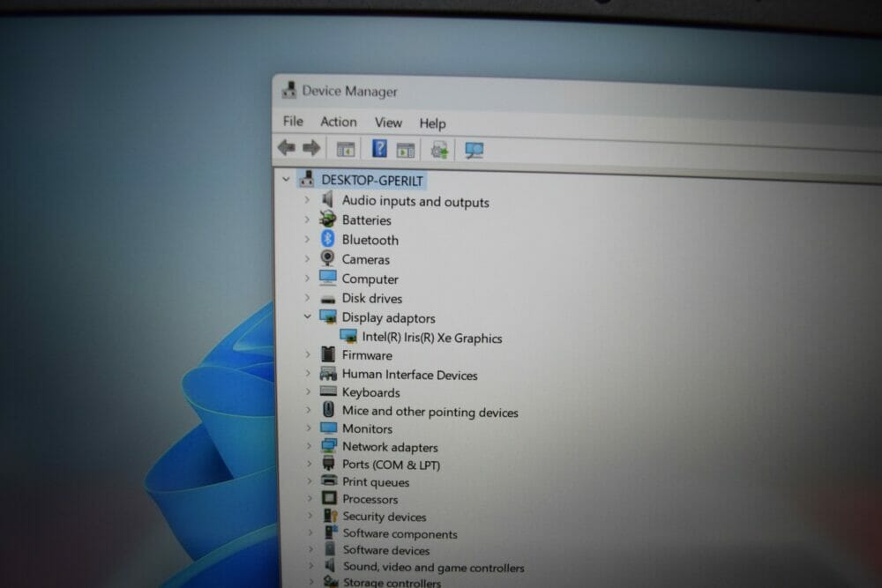Select the Computer label
The image size is (882, 588).
pos(370,279)
